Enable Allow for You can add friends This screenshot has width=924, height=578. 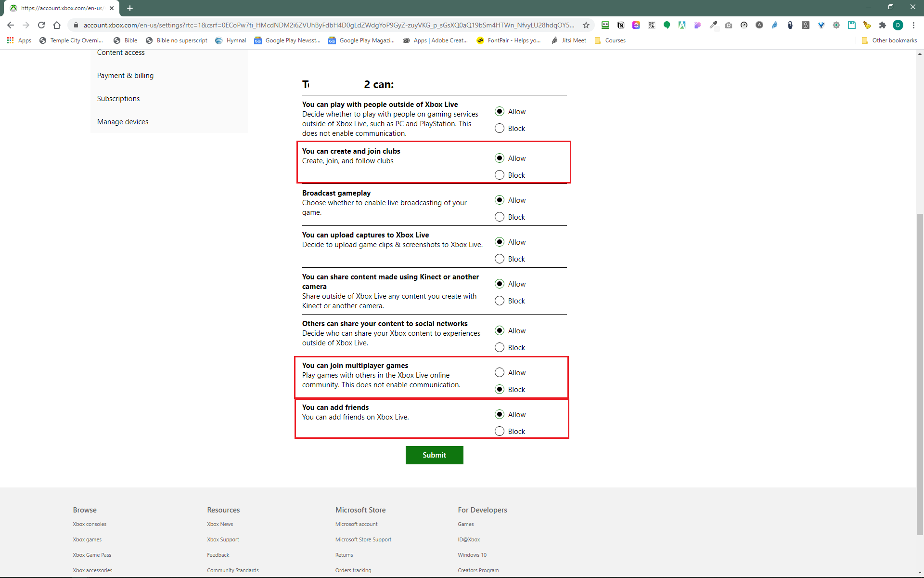pyautogui.click(x=500, y=414)
